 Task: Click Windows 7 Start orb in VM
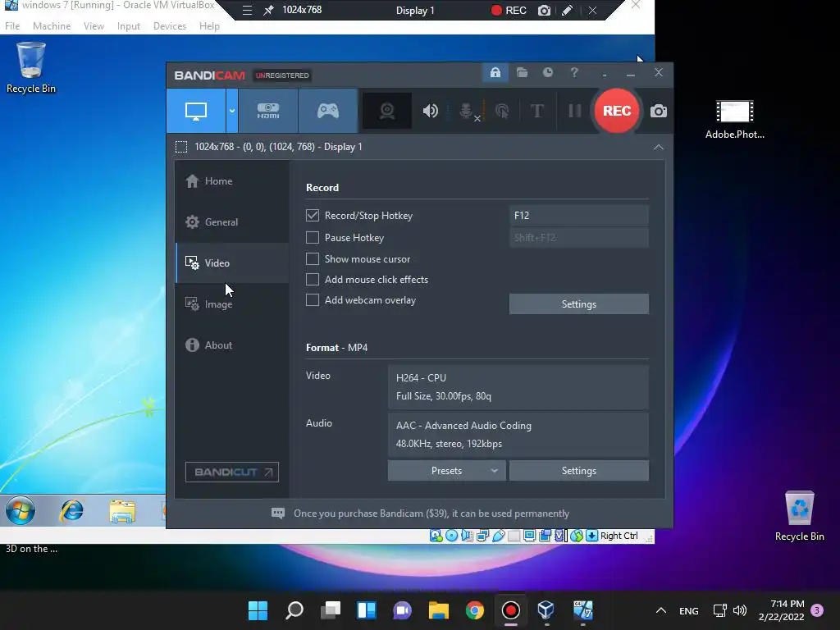pos(21,510)
